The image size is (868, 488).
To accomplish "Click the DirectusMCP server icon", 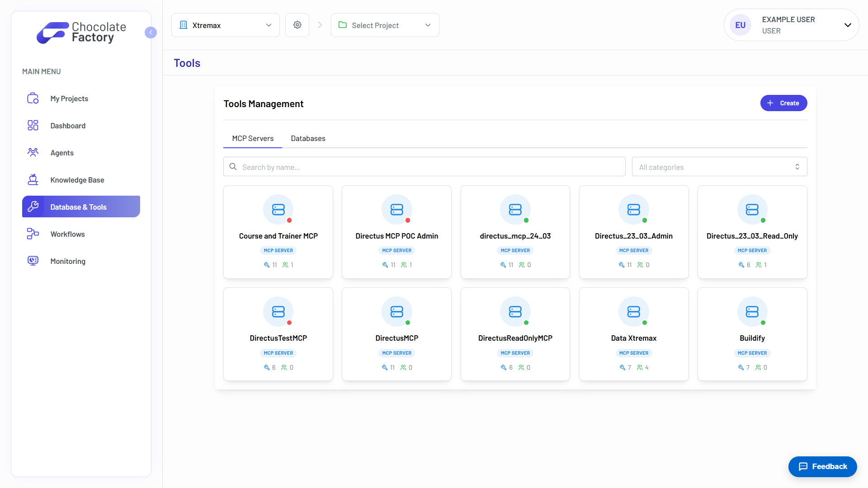I will point(397,312).
